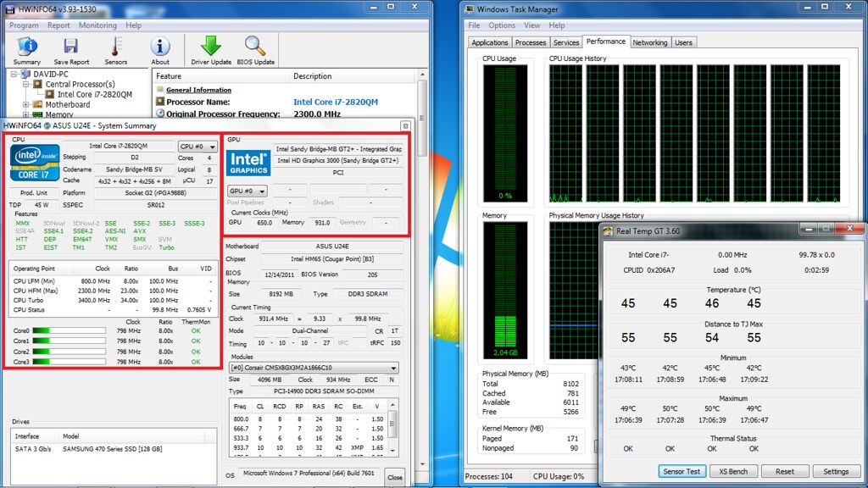
Task: Collapse the Central Processor(s) branch
Action: coord(26,84)
